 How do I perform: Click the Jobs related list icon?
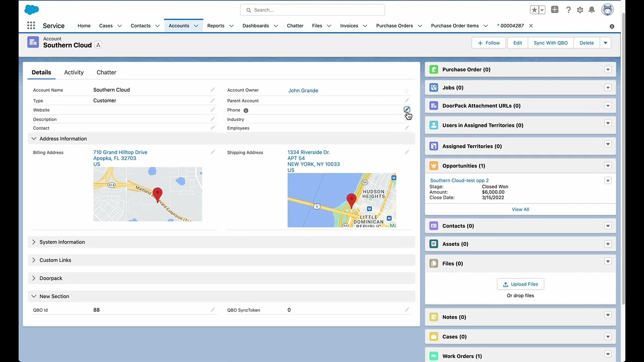point(434,87)
